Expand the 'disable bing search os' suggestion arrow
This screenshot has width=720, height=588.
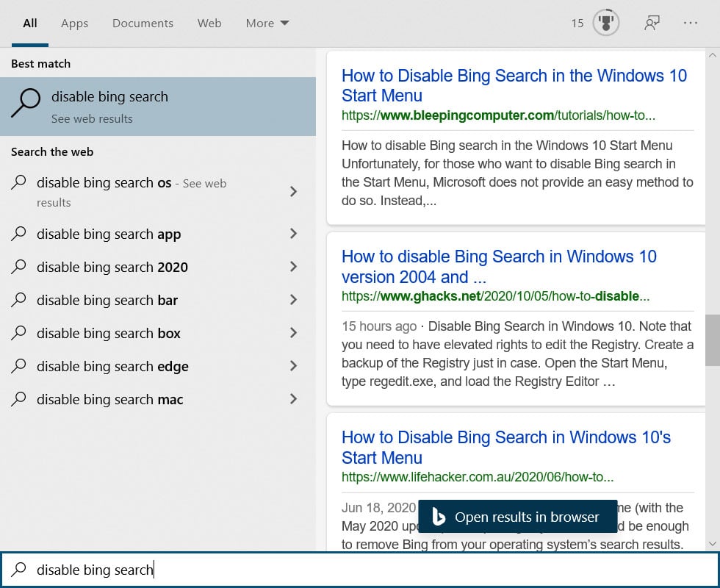click(293, 192)
